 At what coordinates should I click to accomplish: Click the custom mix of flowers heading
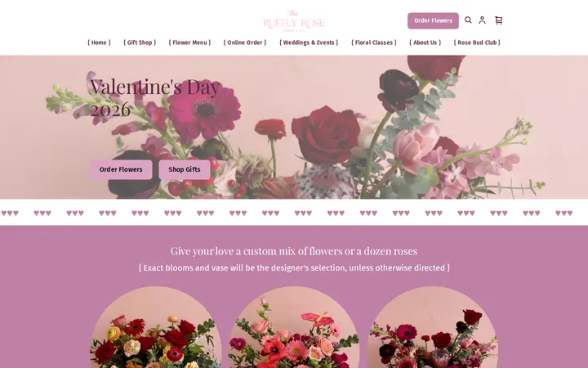point(294,251)
